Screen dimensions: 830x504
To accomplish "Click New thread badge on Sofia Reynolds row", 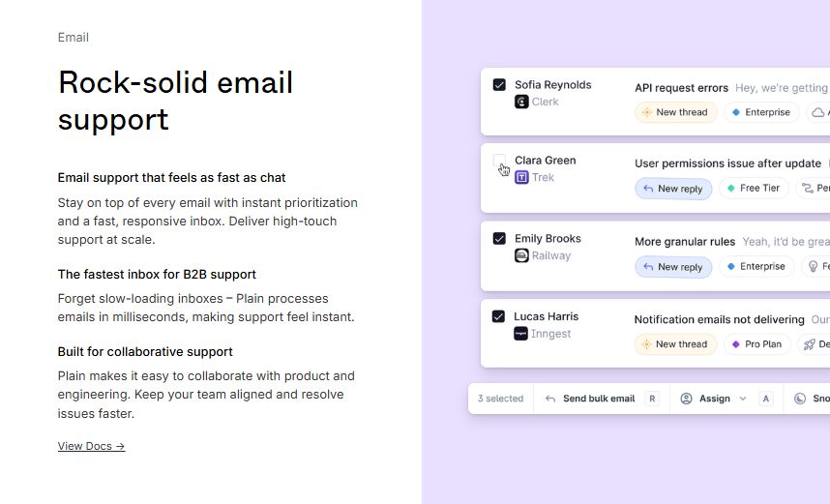I will 675,112.
